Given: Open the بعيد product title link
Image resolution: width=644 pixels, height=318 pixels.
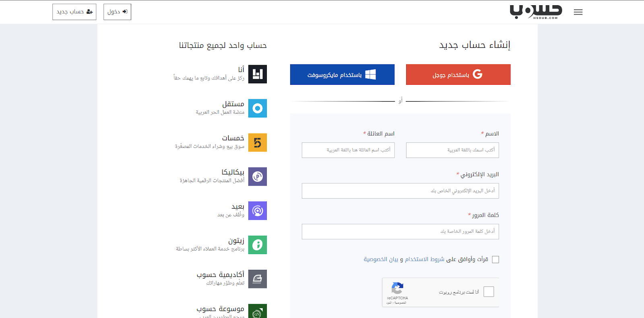Looking at the screenshot, I should pos(238,206).
